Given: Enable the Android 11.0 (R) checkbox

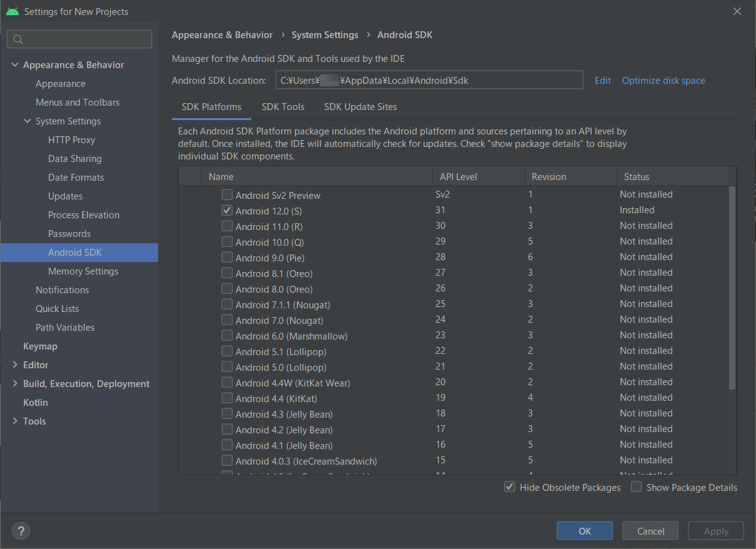Looking at the screenshot, I should pyautogui.click(x=227, y=226).
